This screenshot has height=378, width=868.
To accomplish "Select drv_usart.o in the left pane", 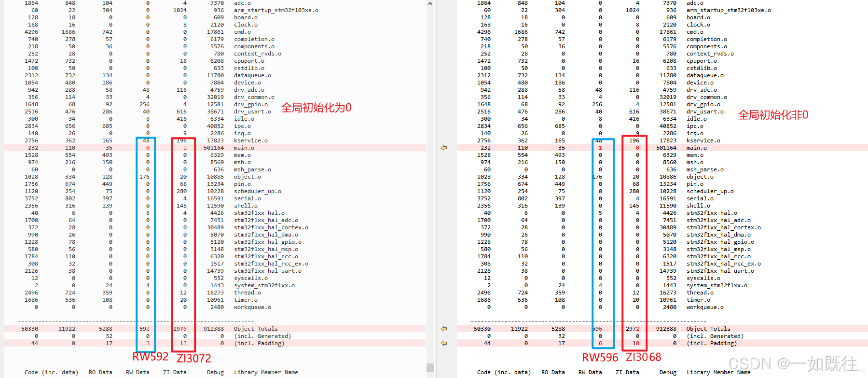I will 252,112.
